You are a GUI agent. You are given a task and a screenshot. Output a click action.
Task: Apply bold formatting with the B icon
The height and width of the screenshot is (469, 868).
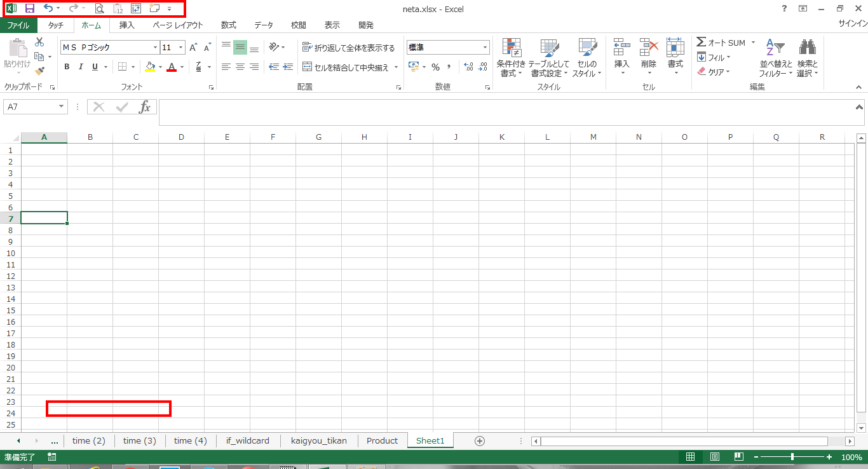coord(66,66)
